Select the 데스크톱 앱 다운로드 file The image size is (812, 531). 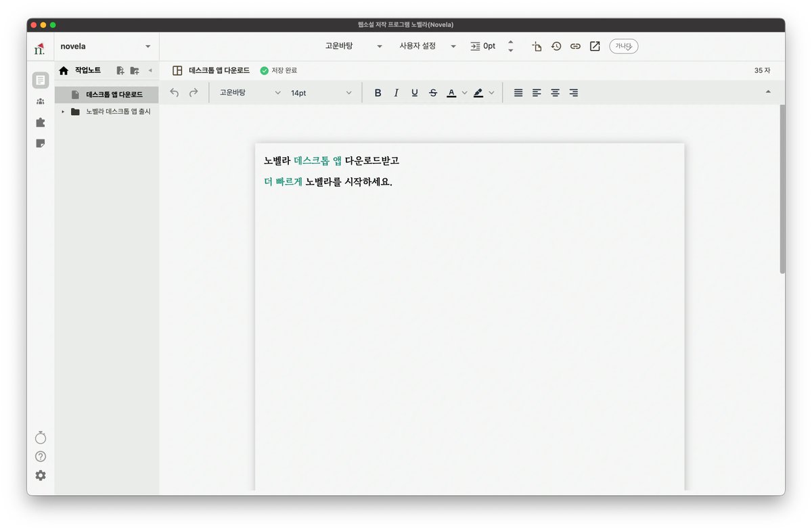coord(107,95)
